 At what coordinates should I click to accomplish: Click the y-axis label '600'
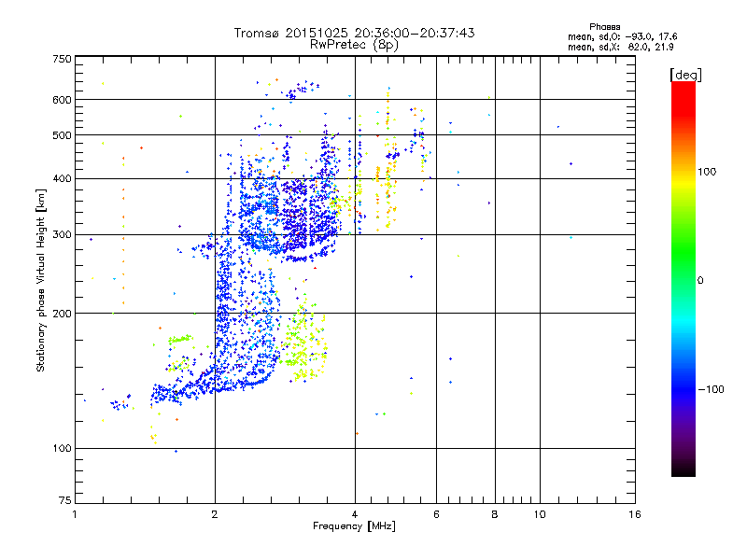[x=62, y=100]
